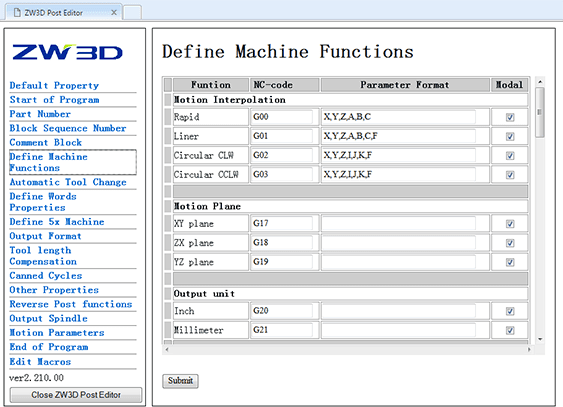Open Canned Cycles settings

[46, 276]
